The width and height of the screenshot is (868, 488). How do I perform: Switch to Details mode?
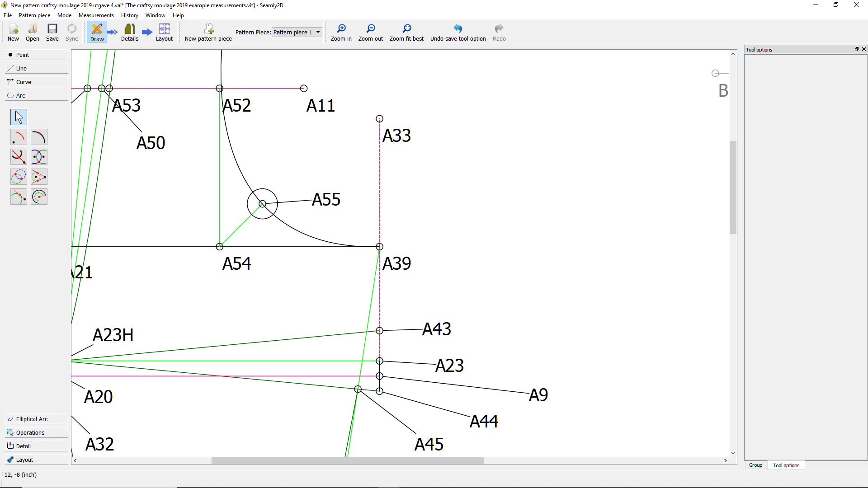130,33
